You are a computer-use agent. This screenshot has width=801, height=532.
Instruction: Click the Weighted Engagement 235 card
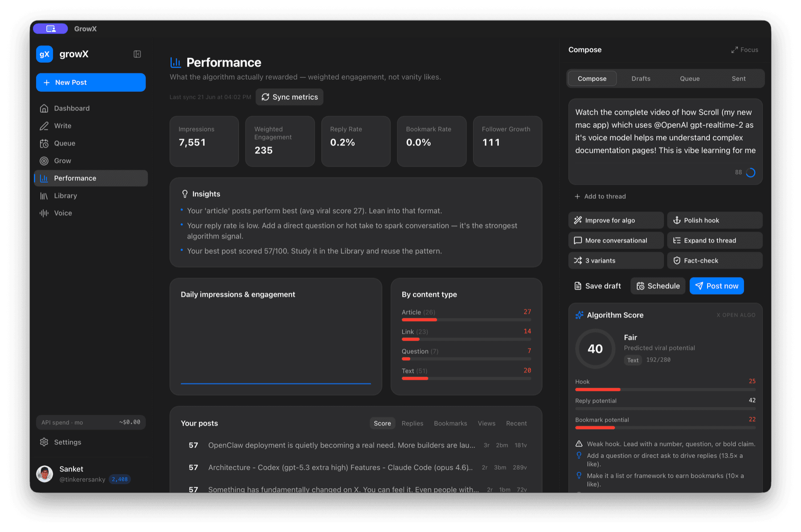[280, 141]
